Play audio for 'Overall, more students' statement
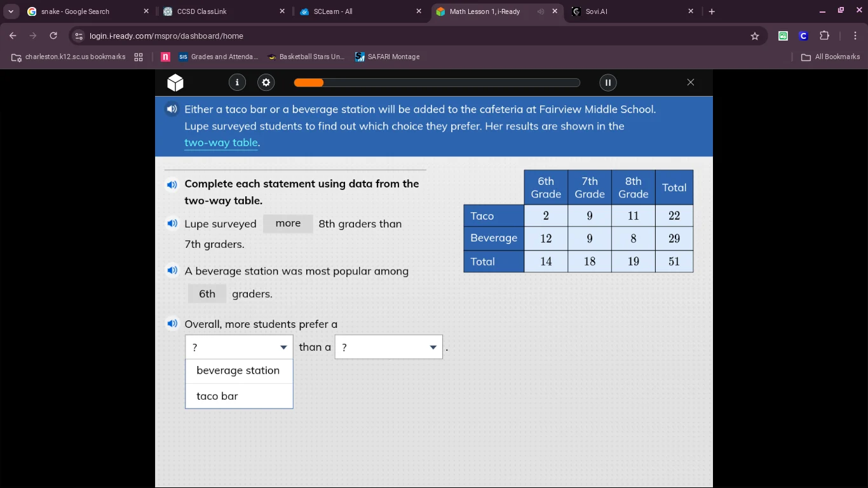Screen dimensions: 868x488 click(172, 324)
